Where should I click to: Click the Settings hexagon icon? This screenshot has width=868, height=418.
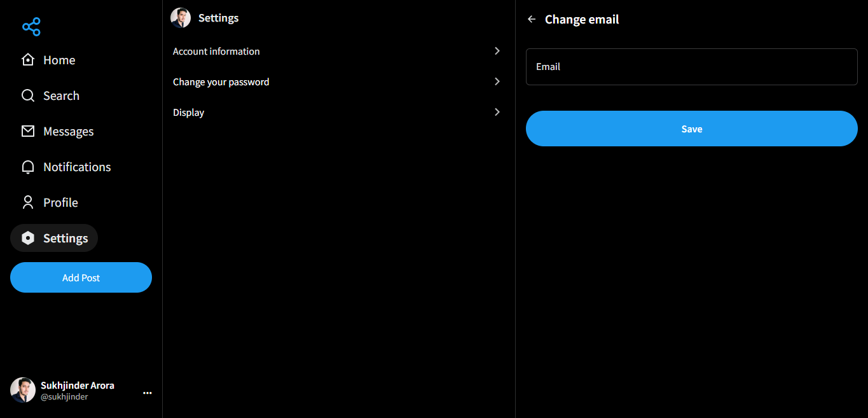point(28,238)
